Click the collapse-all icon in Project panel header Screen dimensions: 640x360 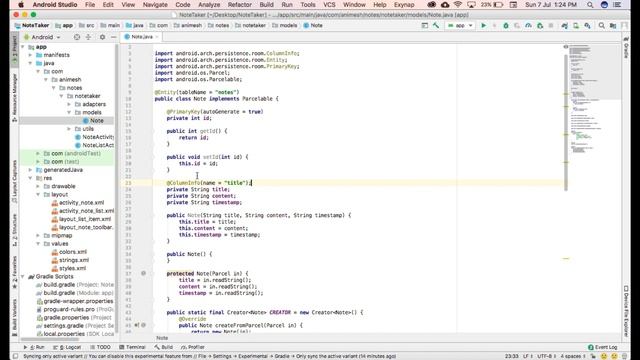pyautogui.click(x=88, y=37)
